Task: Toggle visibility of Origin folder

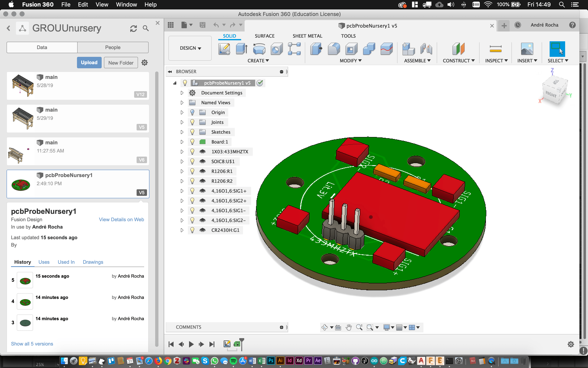Action: (x=192, y=112)
